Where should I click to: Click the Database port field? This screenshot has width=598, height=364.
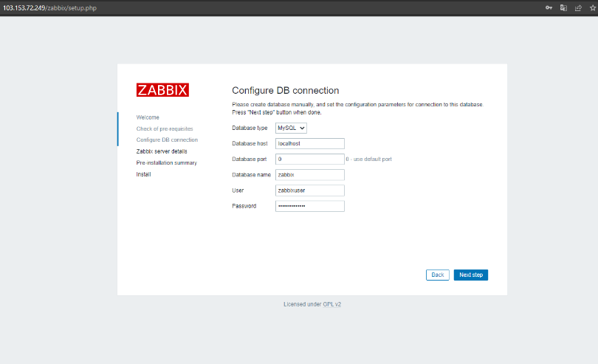coord(309,159)
